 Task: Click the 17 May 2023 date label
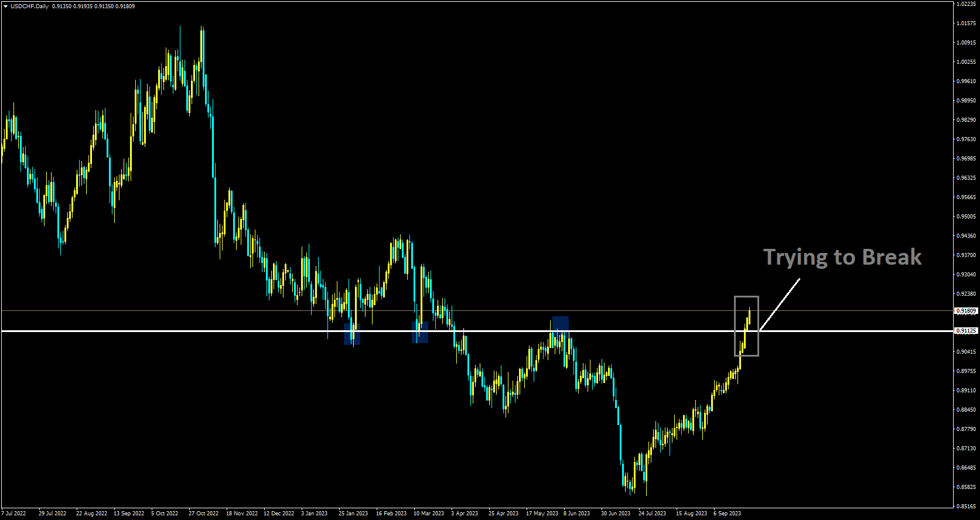pyautogui.click(x=542, y=514)
